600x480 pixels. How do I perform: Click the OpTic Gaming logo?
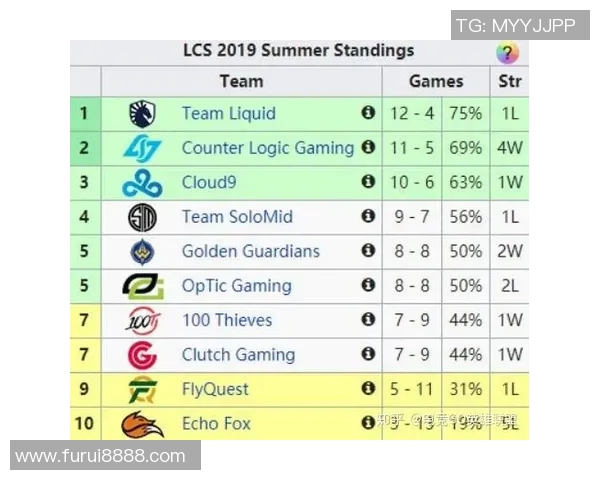pyautogui.click(x=142, y=286)
